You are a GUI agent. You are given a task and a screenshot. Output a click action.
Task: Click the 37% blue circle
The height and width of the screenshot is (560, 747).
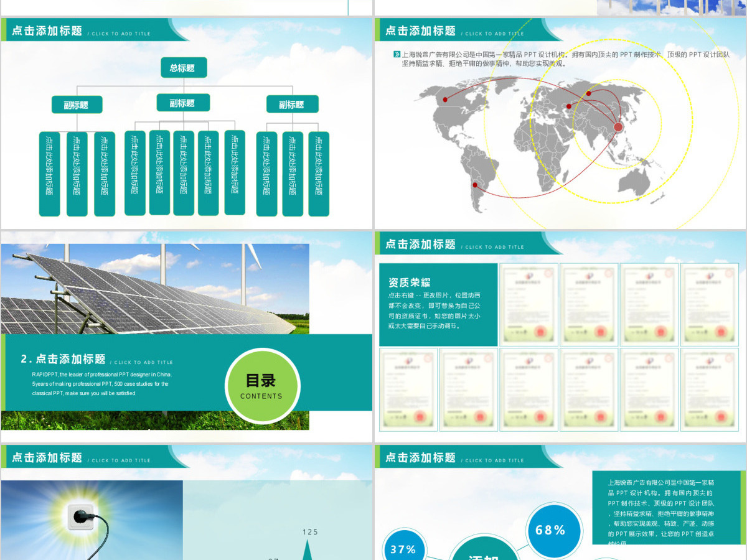tap(403, 548)
